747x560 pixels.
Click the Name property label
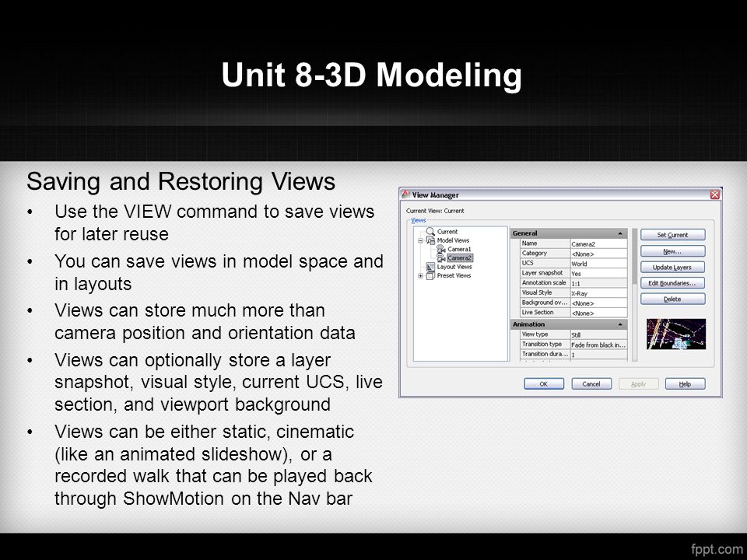[x=530, y=243]
